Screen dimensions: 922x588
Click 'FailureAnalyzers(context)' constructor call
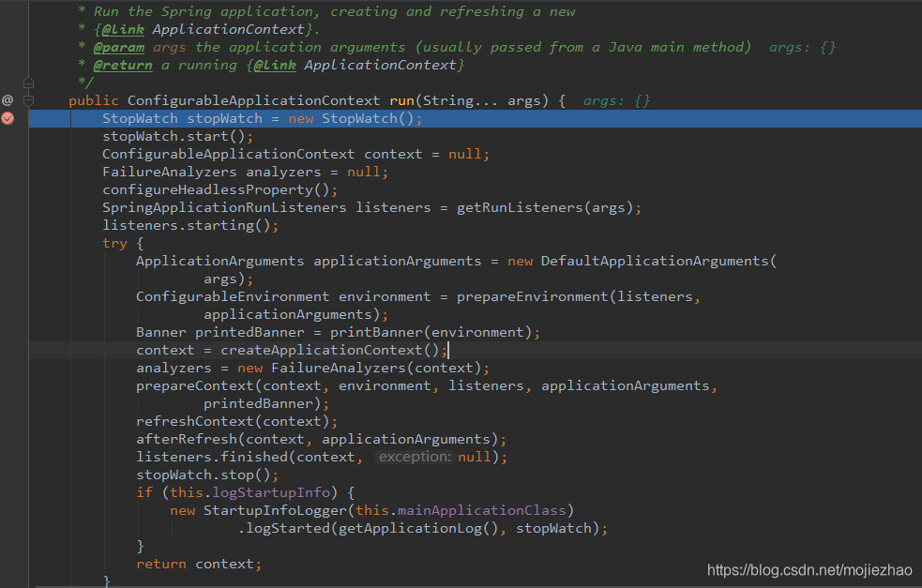point(376,369)
